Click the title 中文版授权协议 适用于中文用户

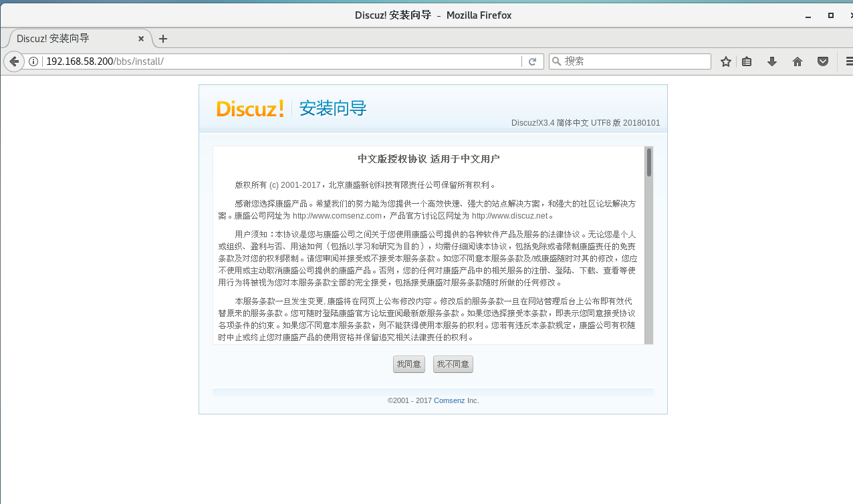(x=429, y=159)
